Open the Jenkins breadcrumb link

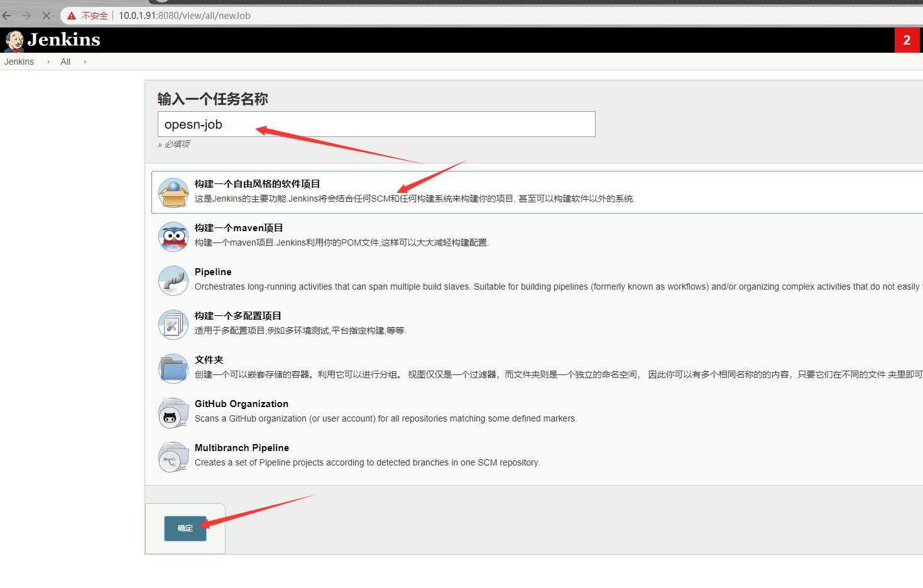click(19, 62)
